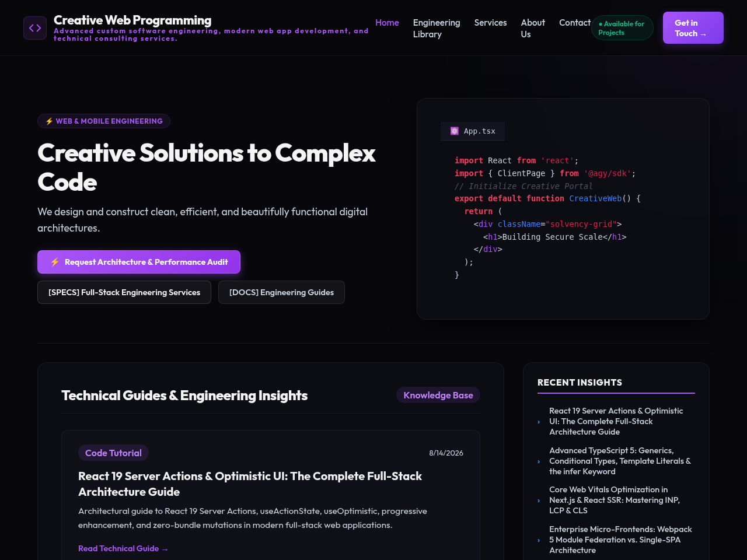Open React 19 Server Actions recent insight
Viewport: 747px width, 560px height.
pos(616,421)
